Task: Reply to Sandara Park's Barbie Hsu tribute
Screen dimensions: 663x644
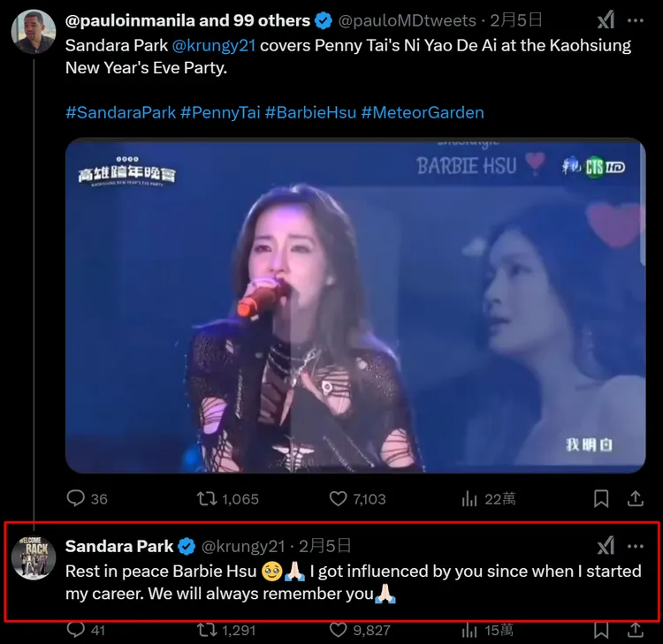Action: pos(77,630)
